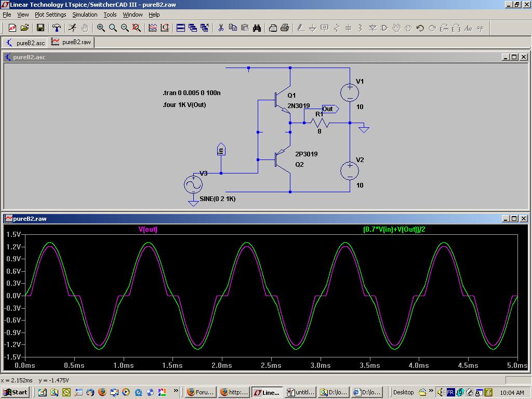532x399 pixels.
Task: Open the Plot Settings menu
Action: pyautogui.click(x=50, y=15)
